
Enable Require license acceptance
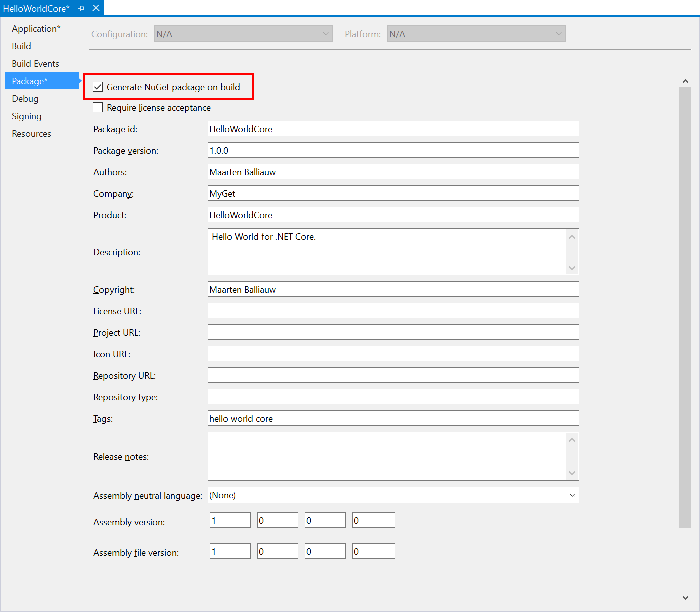98,107
